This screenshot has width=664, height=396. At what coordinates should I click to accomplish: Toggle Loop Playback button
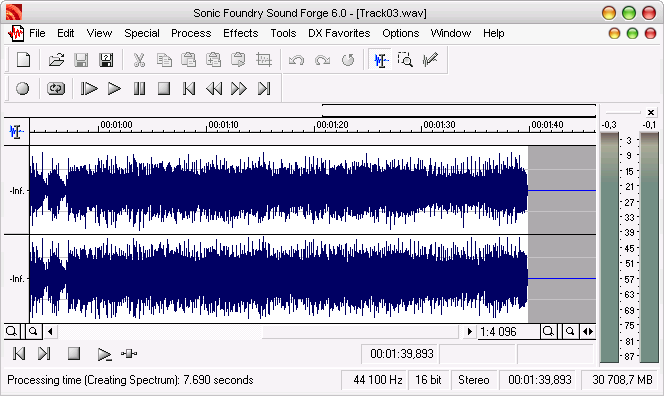tap(56, 89)
